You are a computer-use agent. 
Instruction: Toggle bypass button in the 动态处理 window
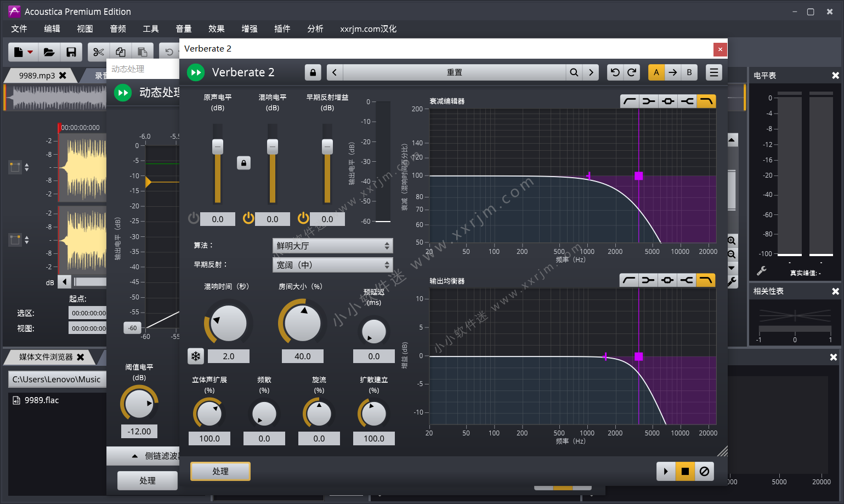(123, 93)
